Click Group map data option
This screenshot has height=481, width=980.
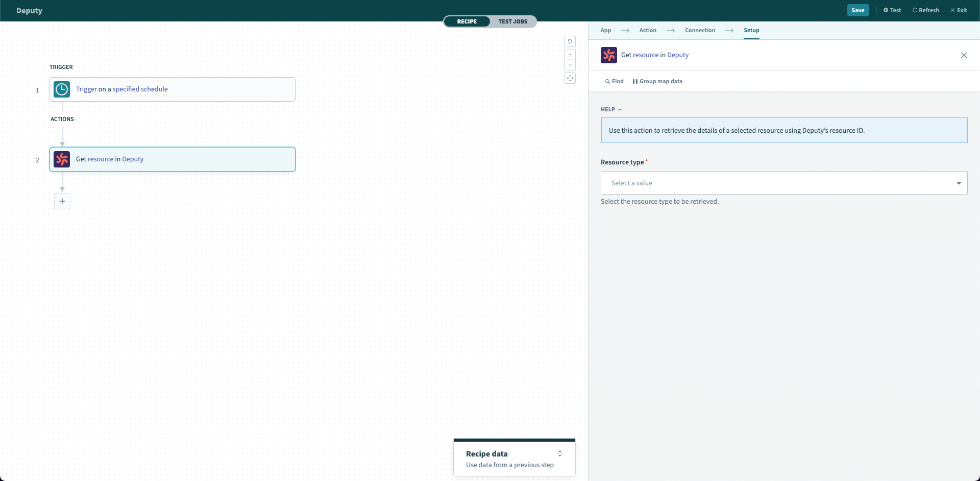tap(657, 81)
